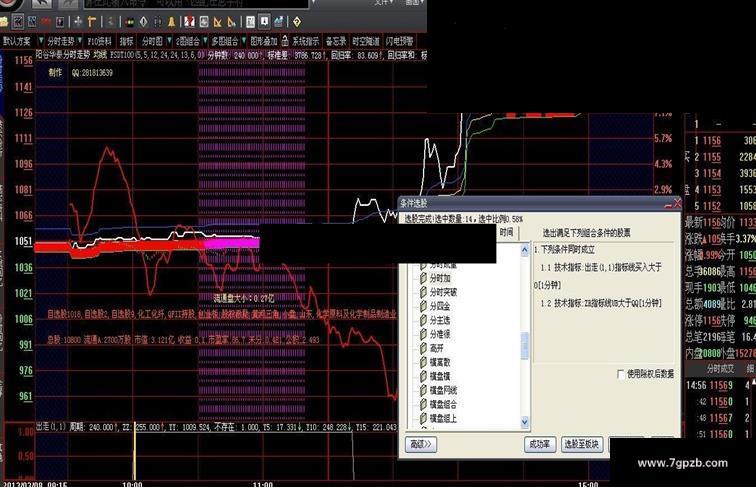Click the orange signpost toolbar icon
This screenshot has height=487, width=756.
point(92,22)
